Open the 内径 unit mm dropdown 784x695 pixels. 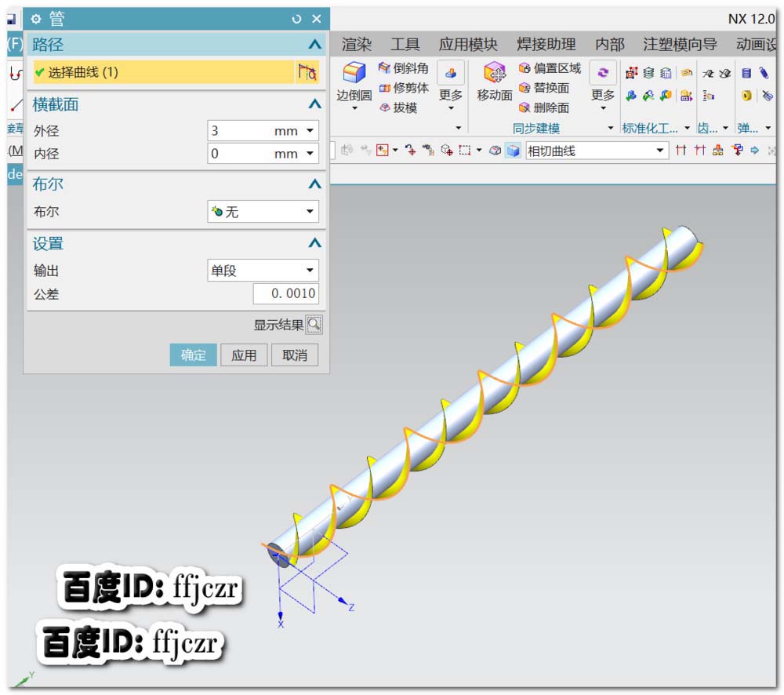(x=310, y=153)
